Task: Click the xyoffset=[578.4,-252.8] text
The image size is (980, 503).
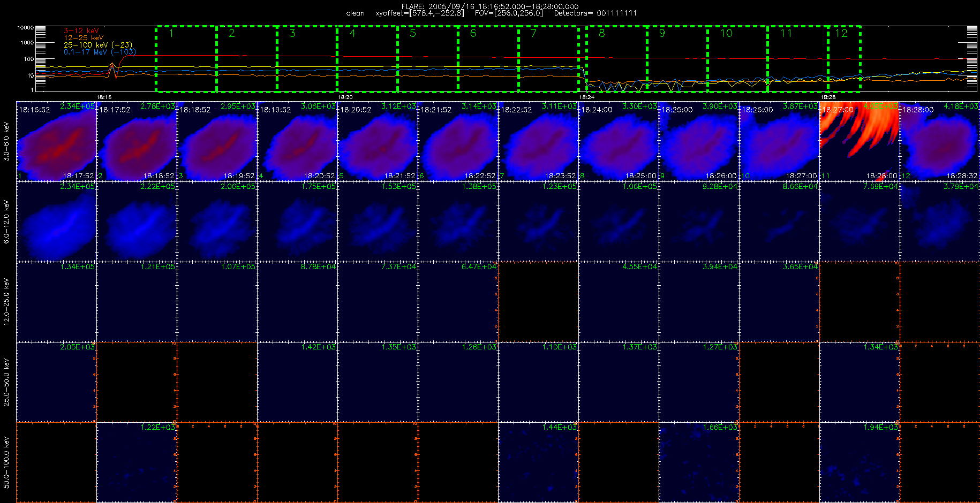Action: (x=420, y=13)
